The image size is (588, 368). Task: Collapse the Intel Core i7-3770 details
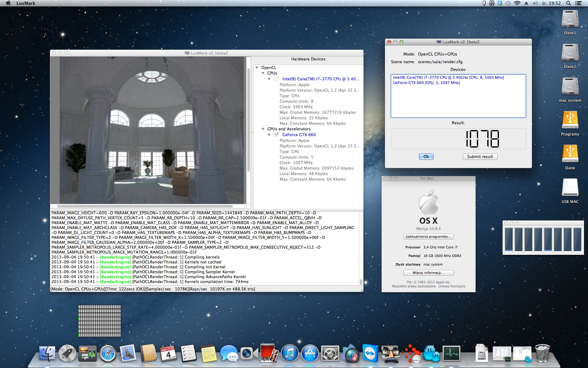click(x=269, y=79)
